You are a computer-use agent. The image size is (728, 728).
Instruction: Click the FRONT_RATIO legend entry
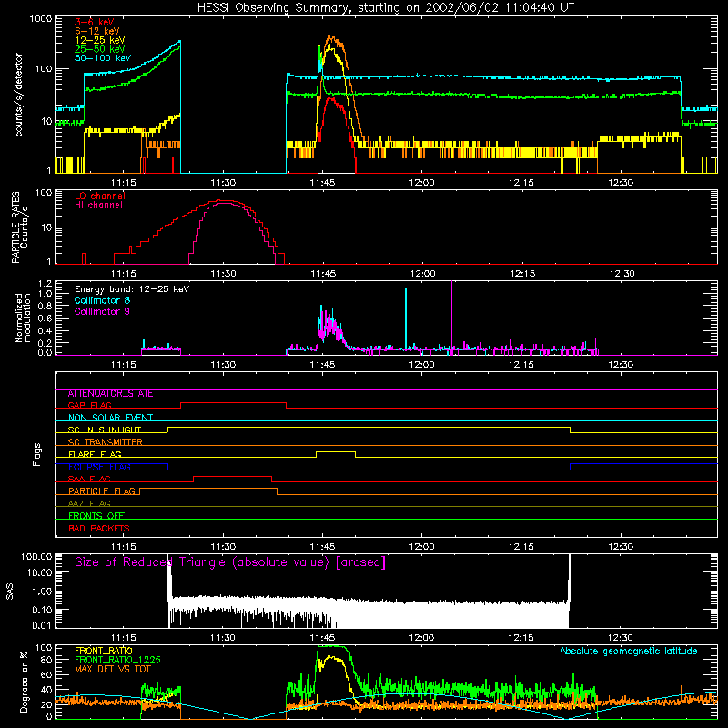click(104, 651)
